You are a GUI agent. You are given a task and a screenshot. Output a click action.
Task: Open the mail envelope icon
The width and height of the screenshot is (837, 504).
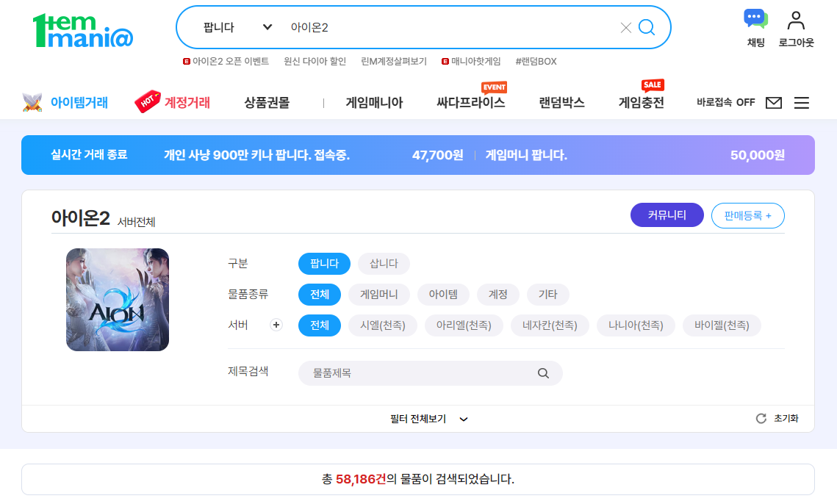click(774, 103)
